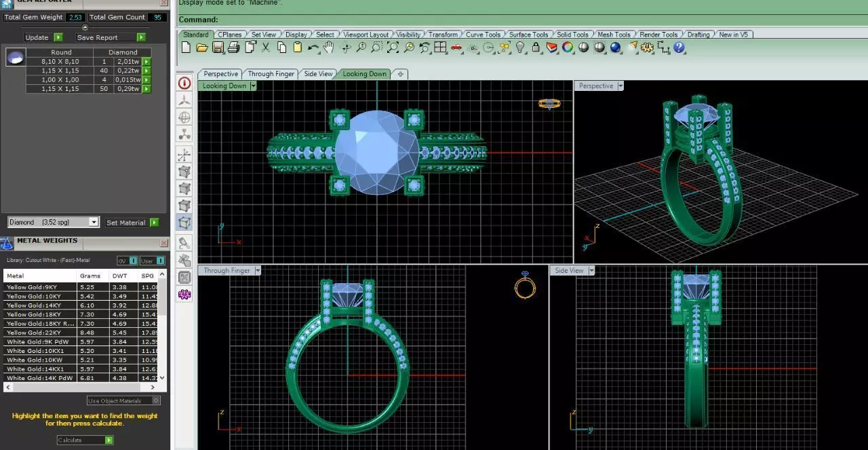Image resolution: width=868 pixels, height=450 pixels.
Task: Collapse the Gem Reporter header expander arrow
Action: coord(85,27)
